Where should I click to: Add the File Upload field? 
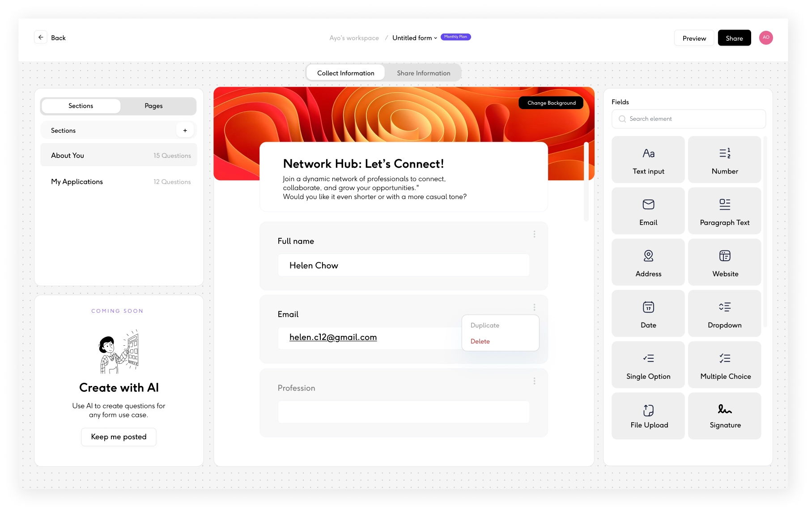(648, 416)
